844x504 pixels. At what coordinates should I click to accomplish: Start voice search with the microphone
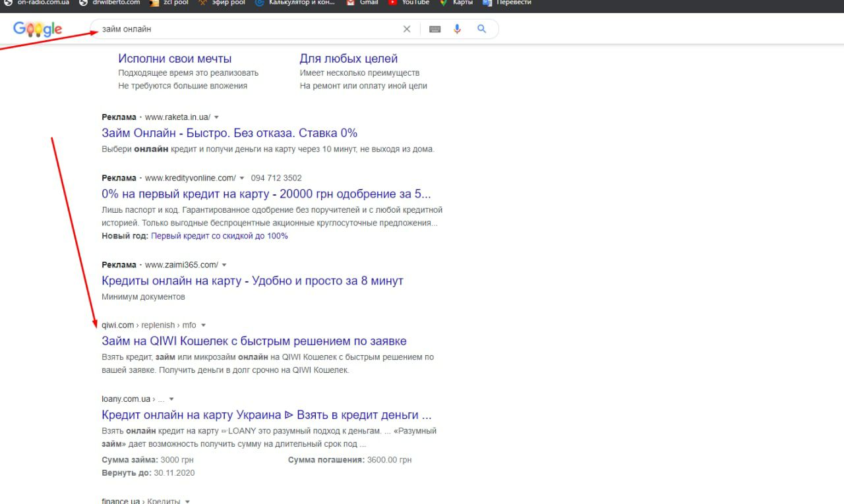coord(458,29)
